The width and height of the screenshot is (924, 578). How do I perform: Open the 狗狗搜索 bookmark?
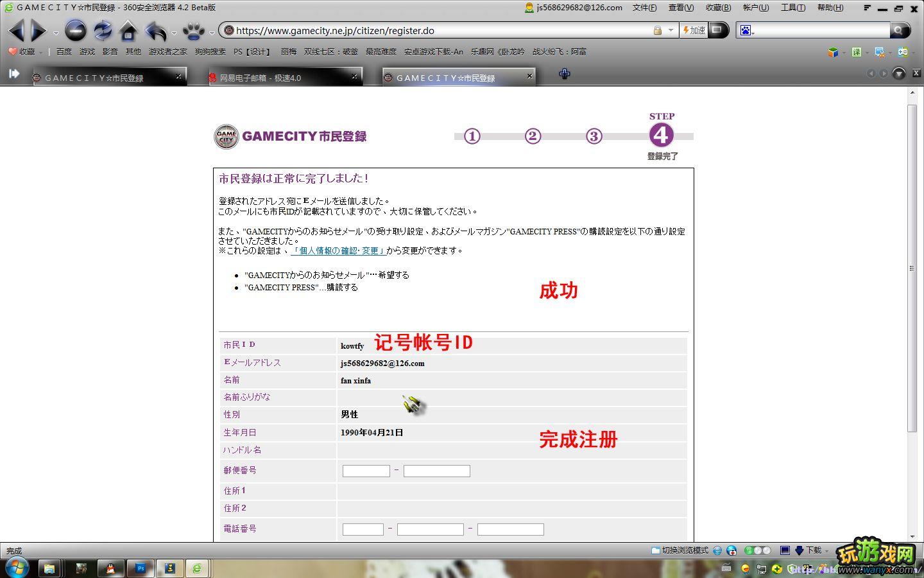pyautogui.click(x=210, y=51)
